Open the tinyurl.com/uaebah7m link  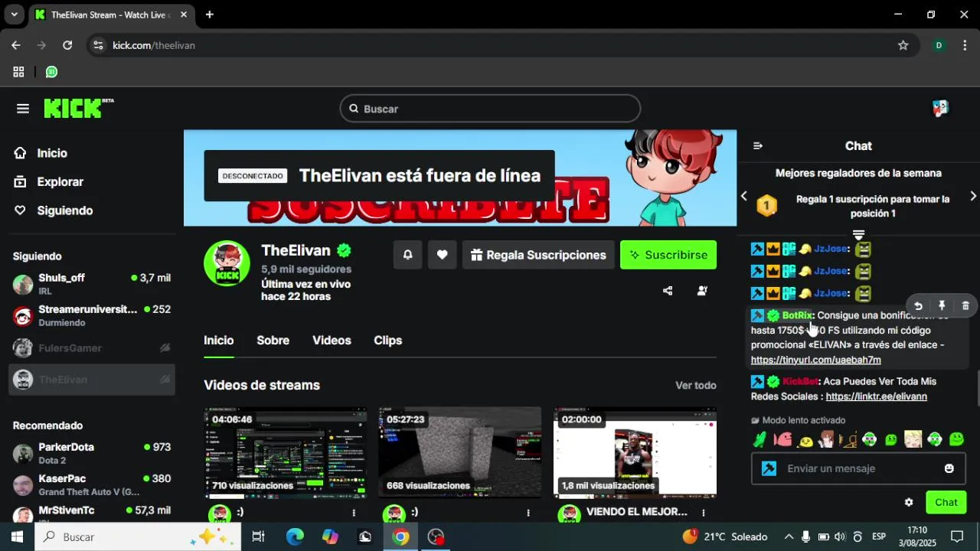[816, 360]
